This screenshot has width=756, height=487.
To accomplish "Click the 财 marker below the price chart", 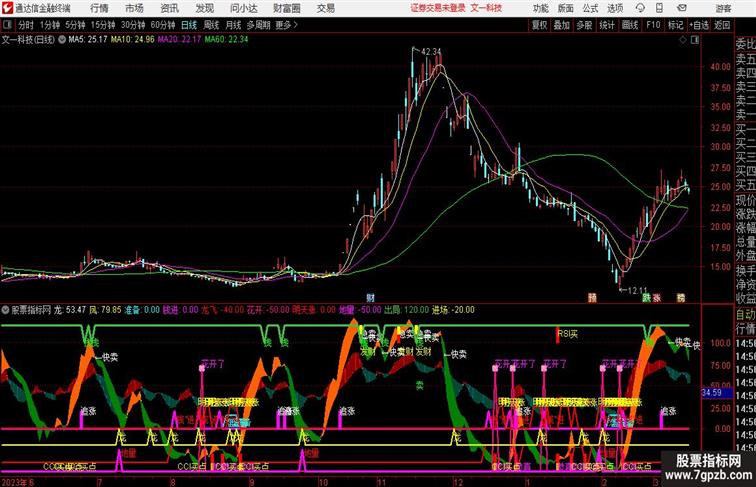I will click(370, 298).
